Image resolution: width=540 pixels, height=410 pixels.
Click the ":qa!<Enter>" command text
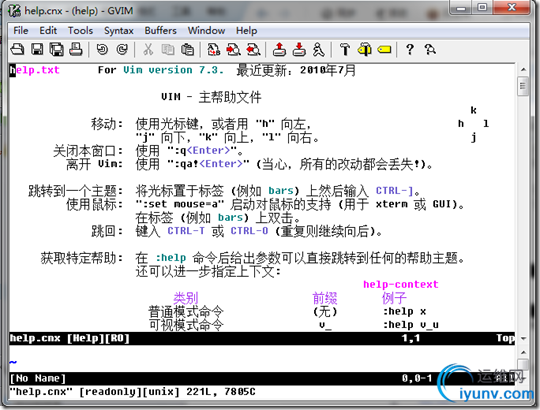point(208,164)
